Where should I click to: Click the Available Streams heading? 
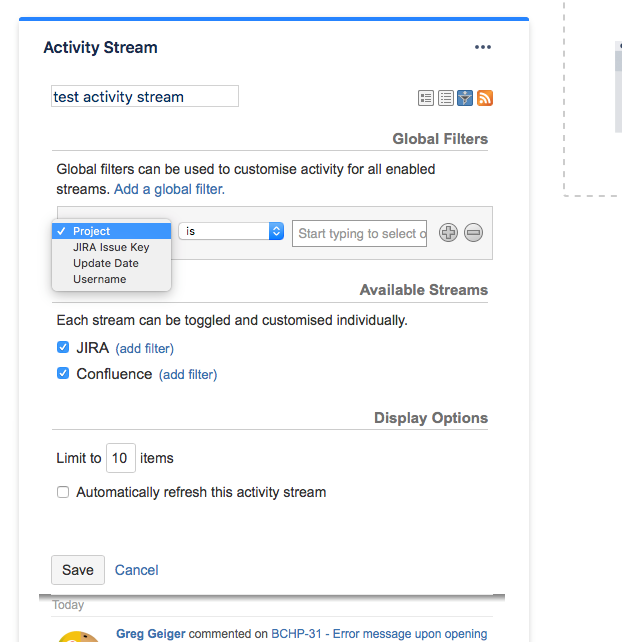424,290
